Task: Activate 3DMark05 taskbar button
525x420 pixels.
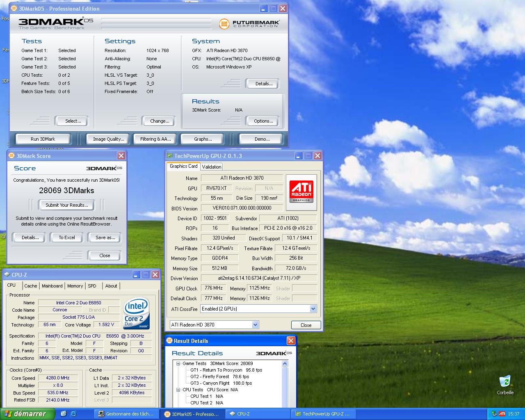Action: pyautogui.click(x=192, y=414)
